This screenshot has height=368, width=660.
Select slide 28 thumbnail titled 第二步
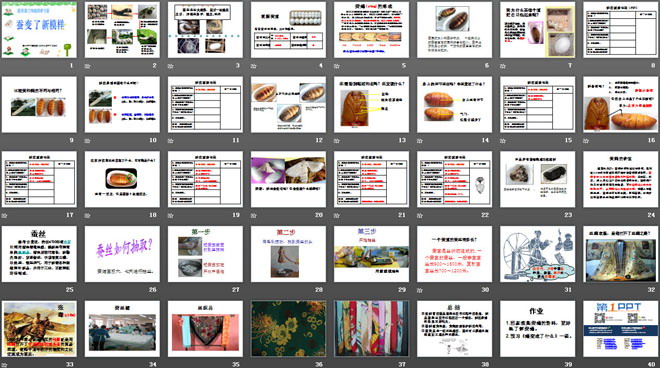point(288,254)
